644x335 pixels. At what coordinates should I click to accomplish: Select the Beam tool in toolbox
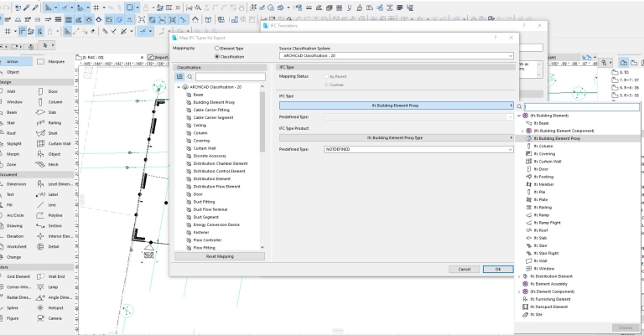(12, 112)
